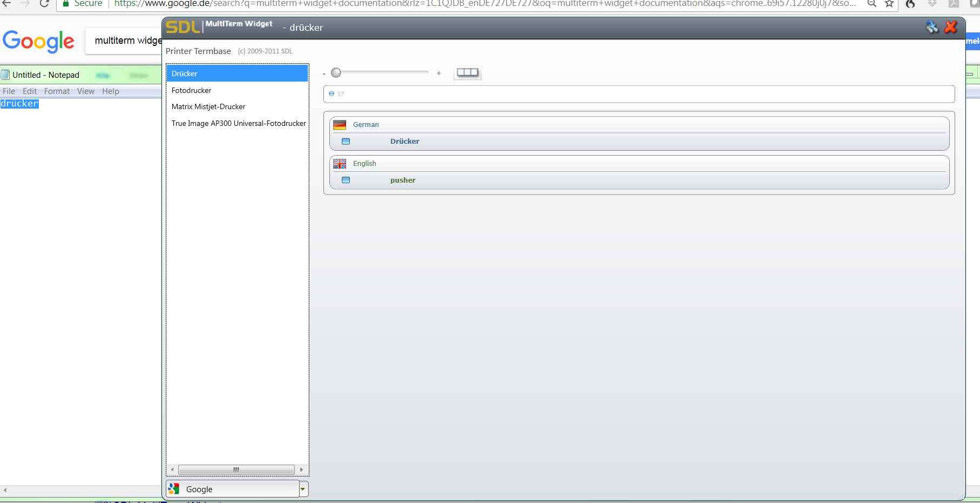Viewport: 980px width, 503px height.
Task: Open the Edit menu in Notepad
Action: tap(30, 91)
